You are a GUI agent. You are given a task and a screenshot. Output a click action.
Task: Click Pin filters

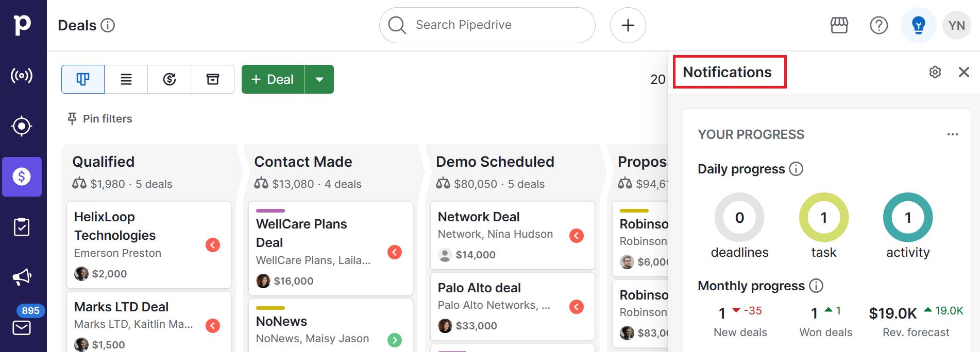[100, 119]
